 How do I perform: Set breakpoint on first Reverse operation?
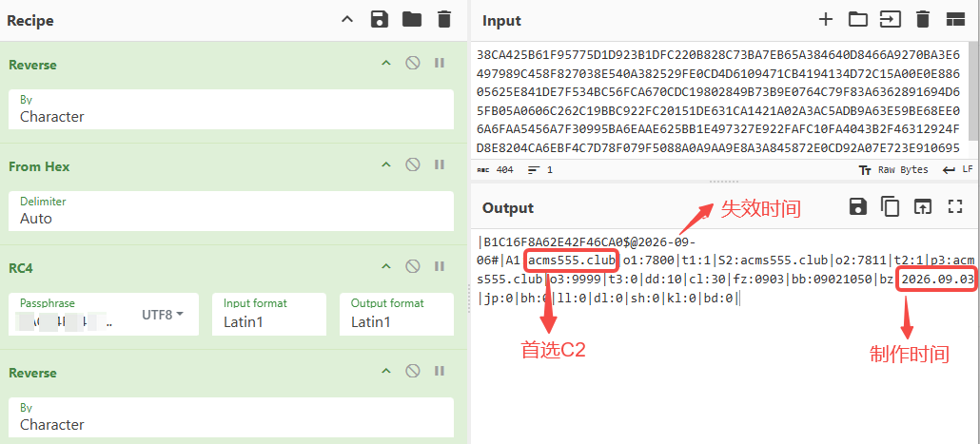pyautogui.click(x=440, y=63)
